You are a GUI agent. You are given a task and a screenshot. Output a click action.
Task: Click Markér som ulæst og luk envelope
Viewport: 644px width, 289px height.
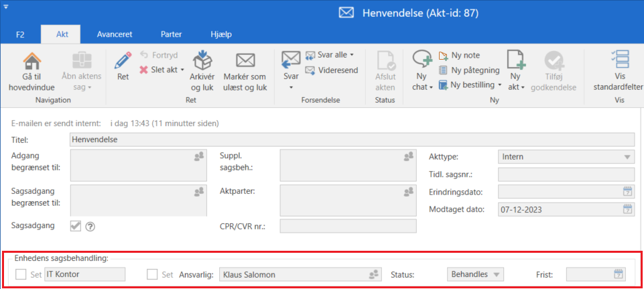pyautogui.click(x=245, y=61)
